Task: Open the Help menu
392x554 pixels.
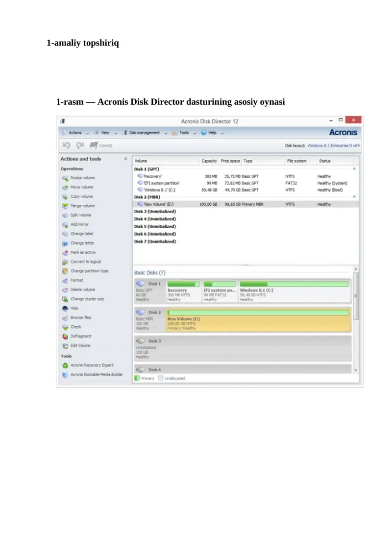Action: pyautogui.click(x=212, y=133)
